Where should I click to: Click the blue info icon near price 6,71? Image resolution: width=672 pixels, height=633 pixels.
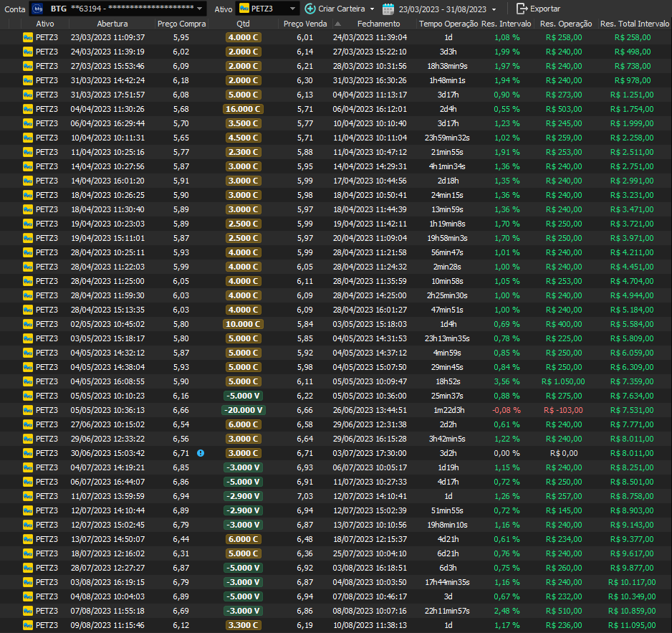(201, 453)
